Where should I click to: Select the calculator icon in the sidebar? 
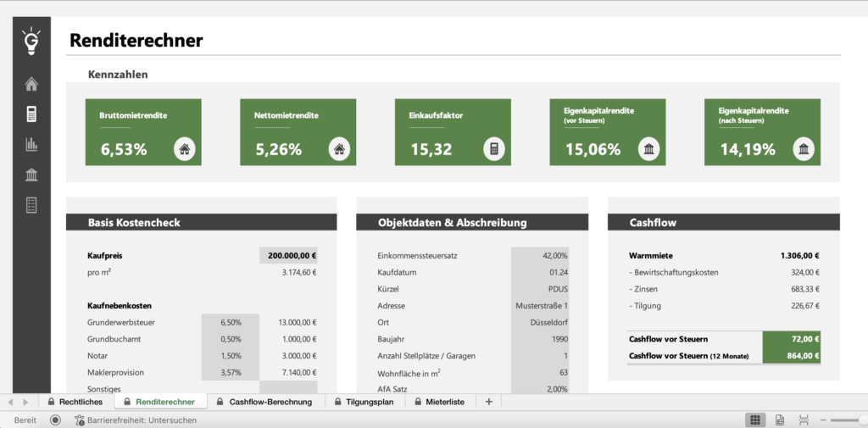(x=31, y=114)
